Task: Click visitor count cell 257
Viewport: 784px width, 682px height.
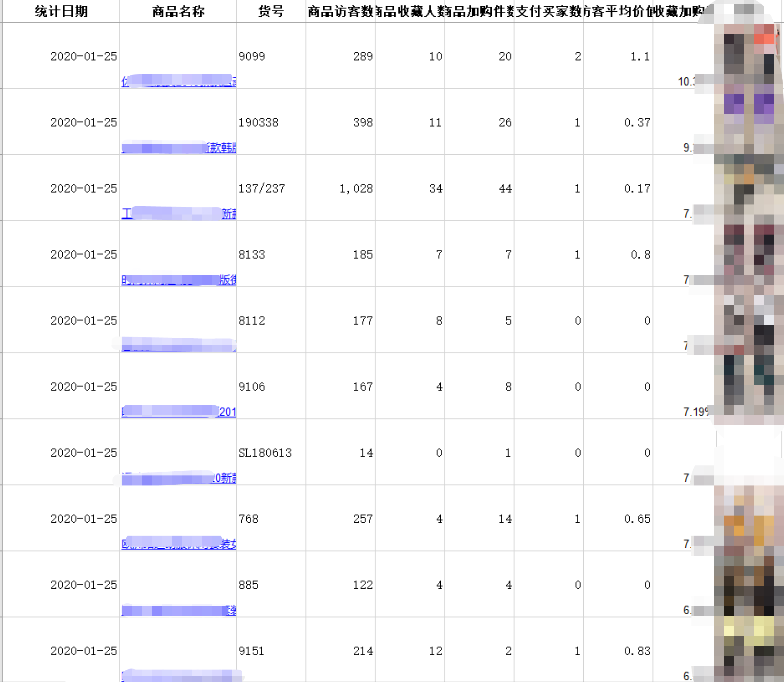Action: pos(340,519)
